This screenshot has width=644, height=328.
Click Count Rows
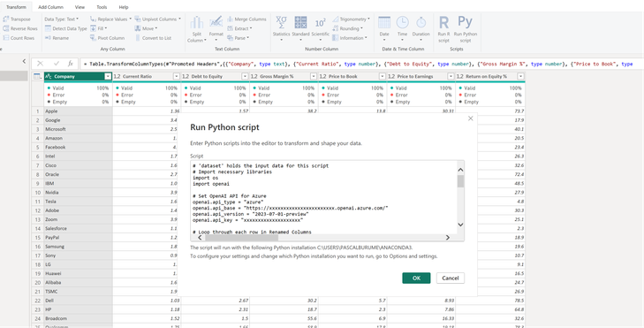(x=19, y=38)
